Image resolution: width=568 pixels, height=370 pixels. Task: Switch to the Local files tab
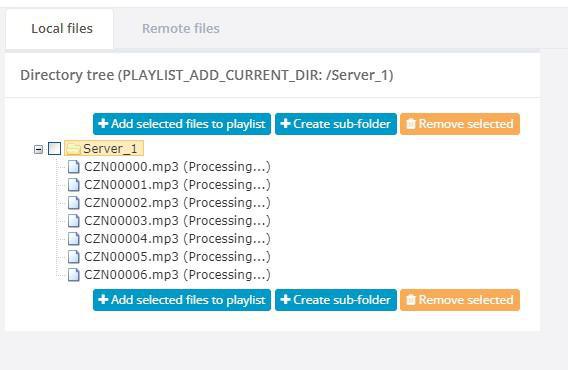(62, 28)
